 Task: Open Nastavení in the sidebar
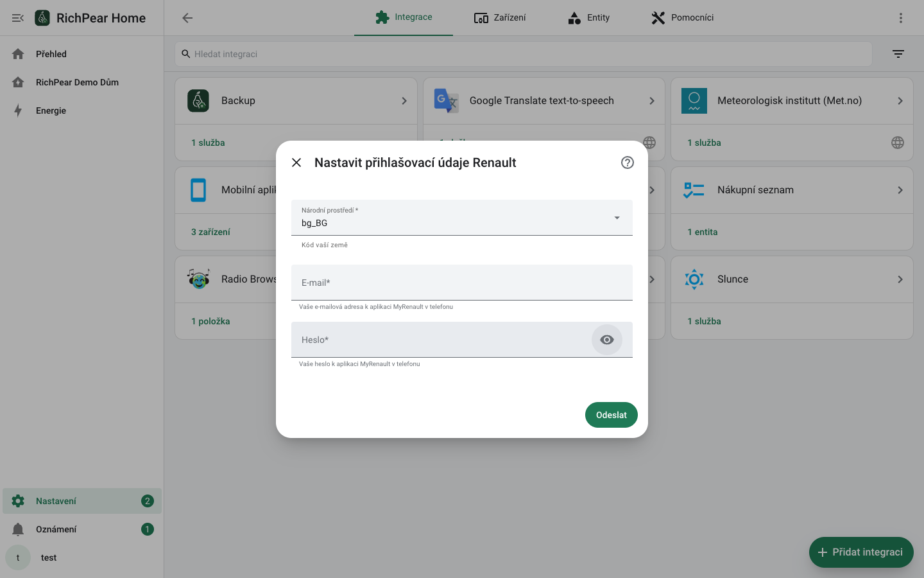point(82,501)
